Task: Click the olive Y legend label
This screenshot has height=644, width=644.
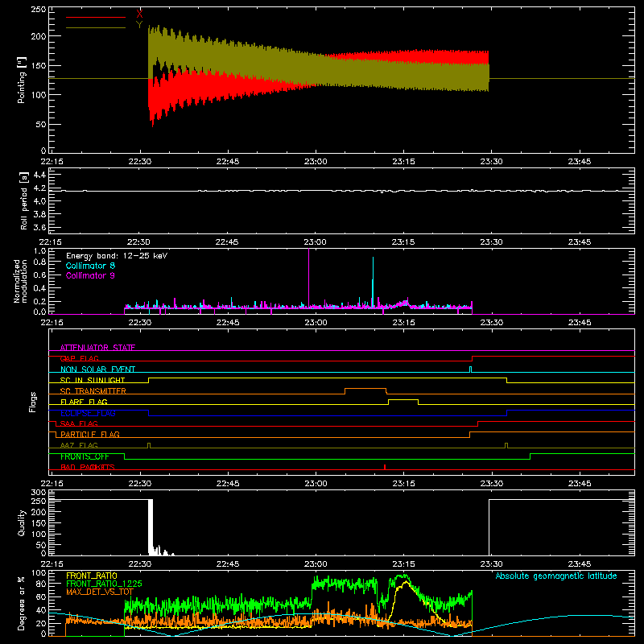Action: [139, 25]
